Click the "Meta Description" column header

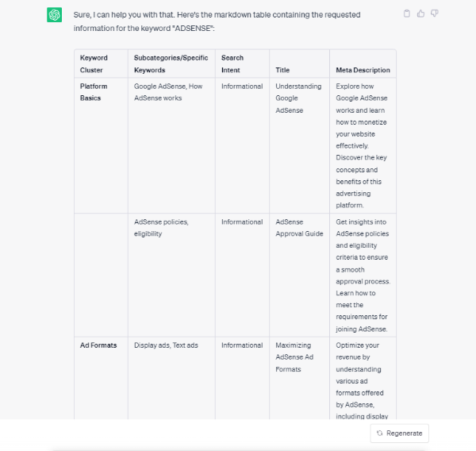tap(363, 70)
